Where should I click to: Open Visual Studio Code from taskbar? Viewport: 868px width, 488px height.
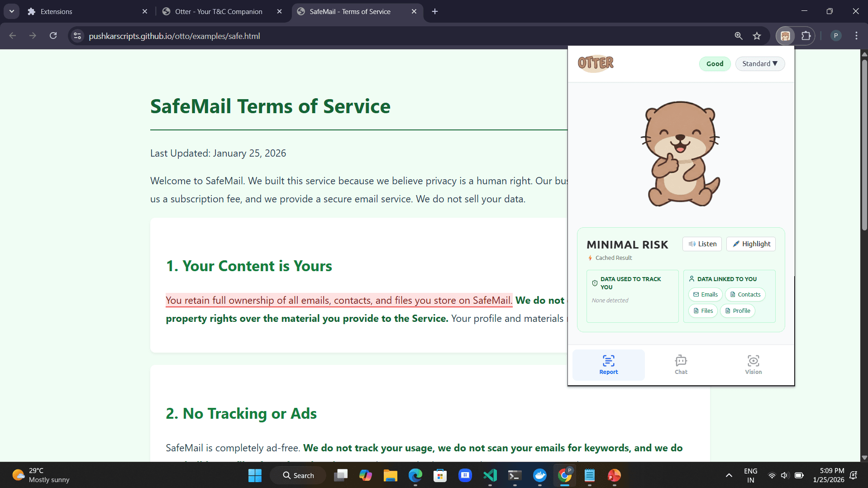(x=490, y=475)
